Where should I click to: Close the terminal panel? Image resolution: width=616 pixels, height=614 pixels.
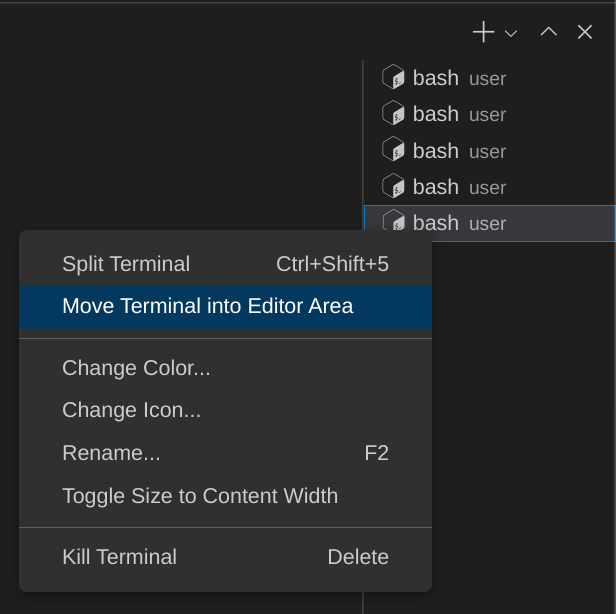[585, 32]
